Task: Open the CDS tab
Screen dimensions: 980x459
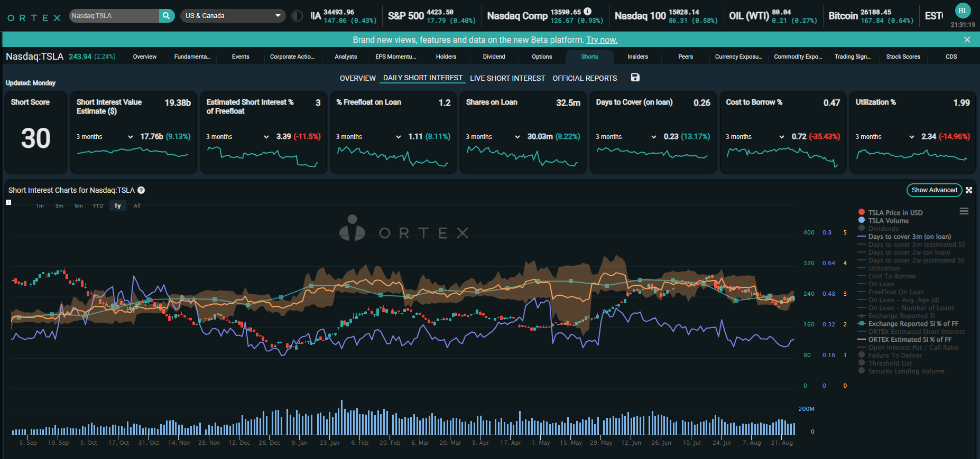Action: point(951,57)
